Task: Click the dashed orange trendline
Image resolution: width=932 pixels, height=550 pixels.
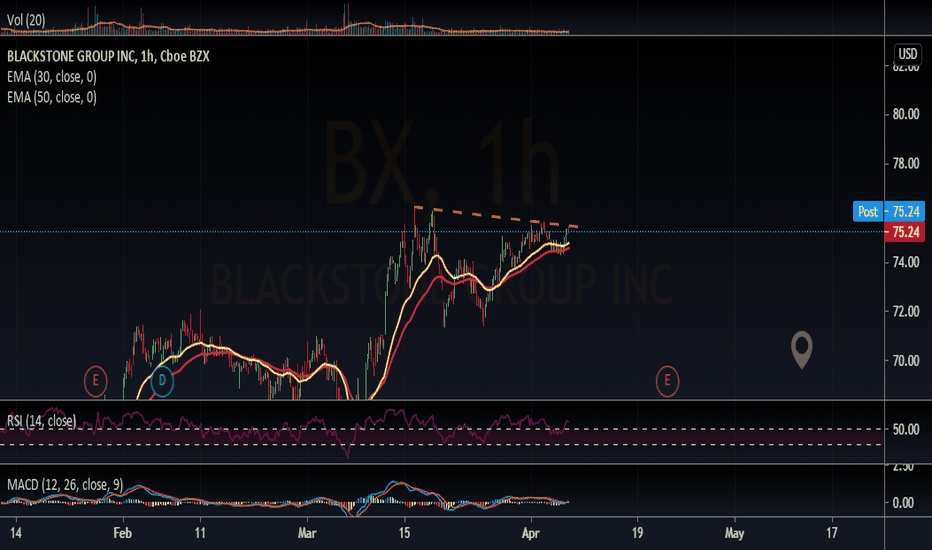Action: pos(496,216)
